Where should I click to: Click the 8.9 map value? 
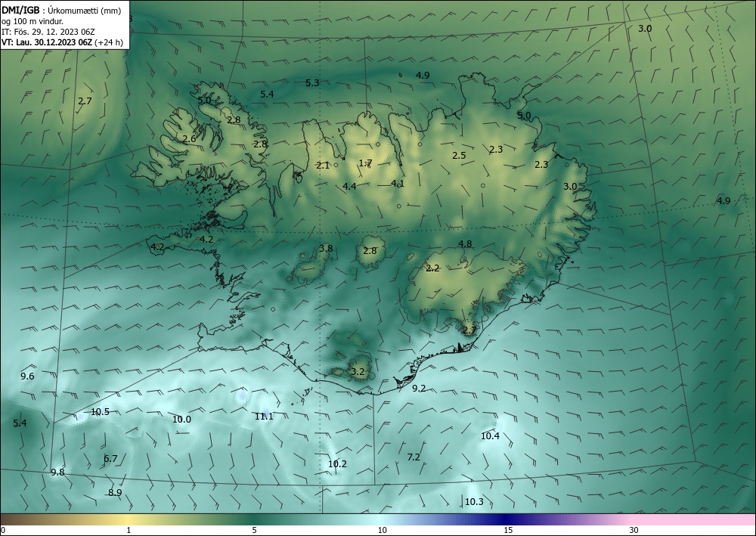[115, 492]
